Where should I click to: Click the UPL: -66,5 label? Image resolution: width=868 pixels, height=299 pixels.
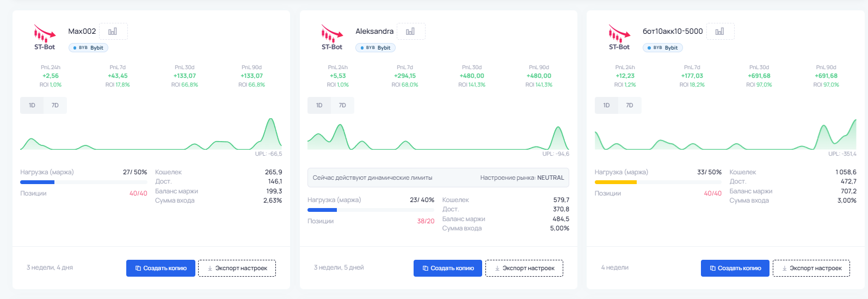pyautogui.click(x=268, y=154)
